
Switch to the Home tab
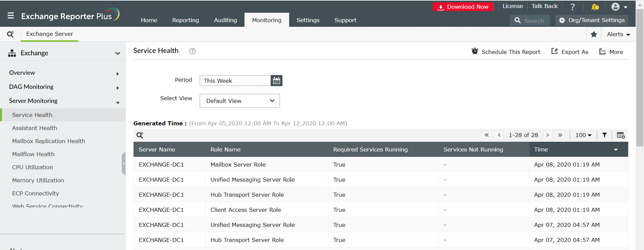pos(149,20)
